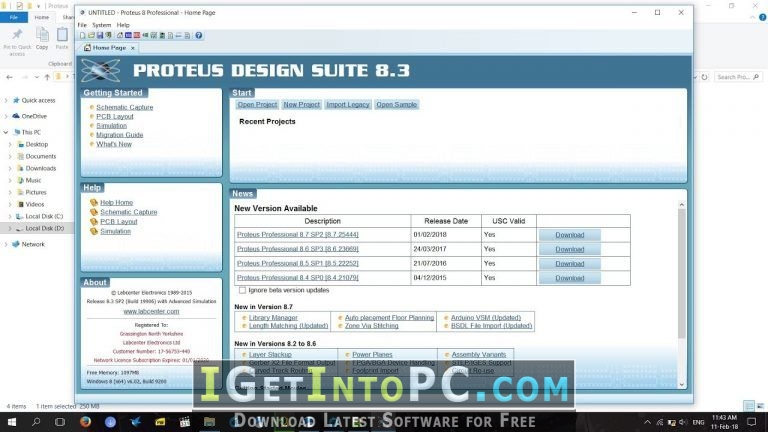The height and width of the screenshot is (432, 768).
Task: Open Migration Guide in Getting Started
Action: tap(120, 135)
